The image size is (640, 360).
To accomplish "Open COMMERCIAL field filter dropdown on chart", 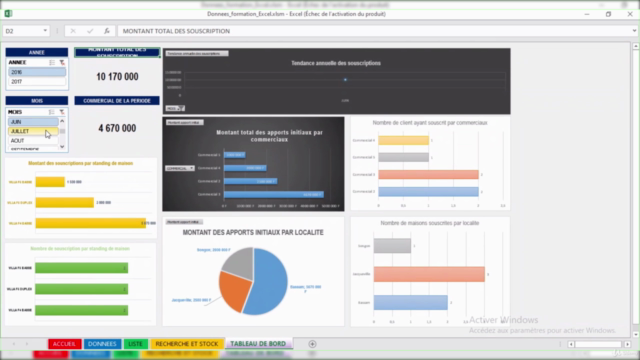I will tap(180, 168).
